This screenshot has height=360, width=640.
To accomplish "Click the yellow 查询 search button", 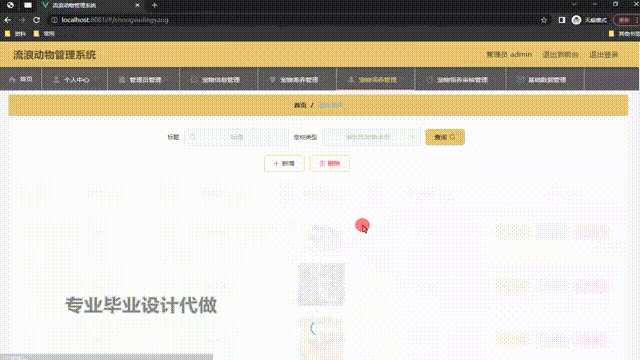I will pos(445,137).
